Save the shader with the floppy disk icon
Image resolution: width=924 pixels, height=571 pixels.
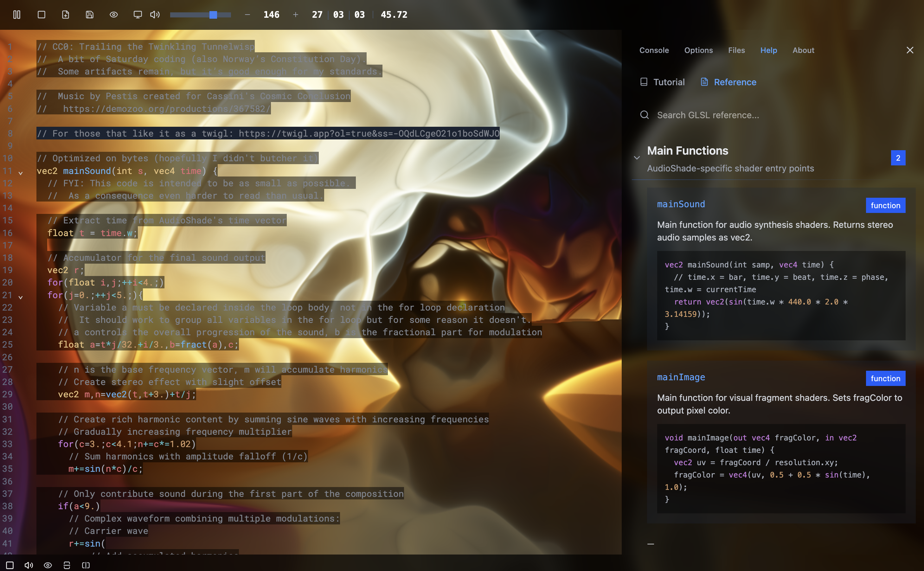point(89,15)
